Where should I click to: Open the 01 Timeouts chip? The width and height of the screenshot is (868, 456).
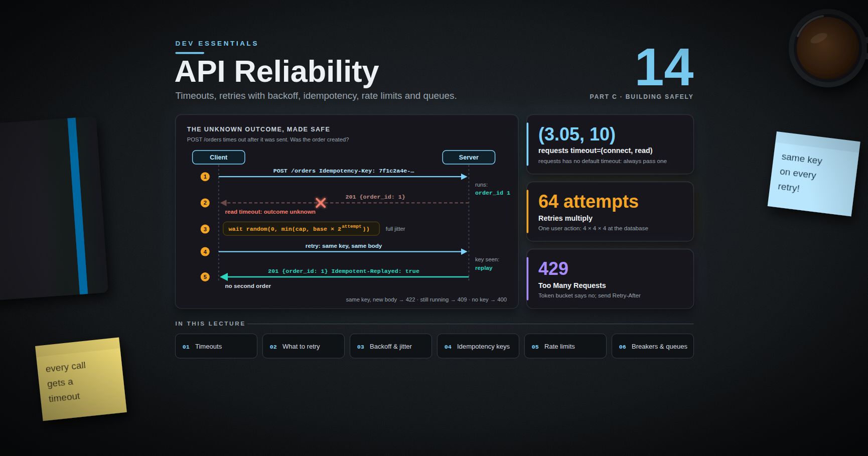(216, 346)
